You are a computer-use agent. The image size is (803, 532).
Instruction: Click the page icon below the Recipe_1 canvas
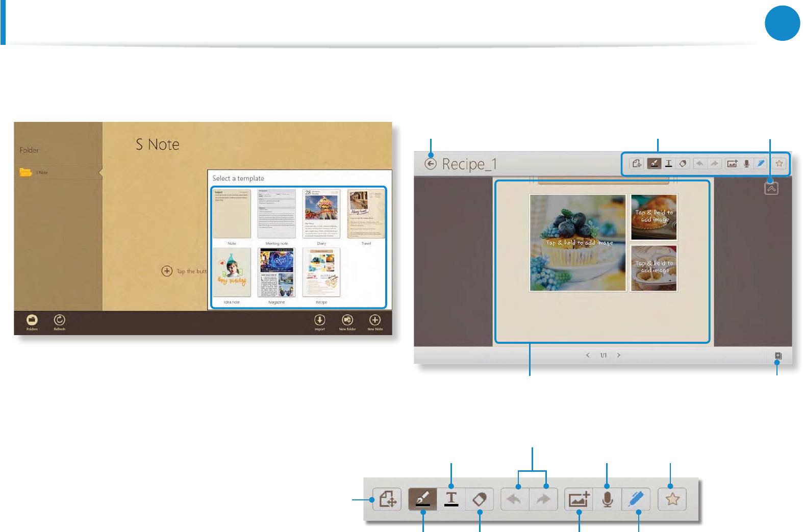coord(778,356)
